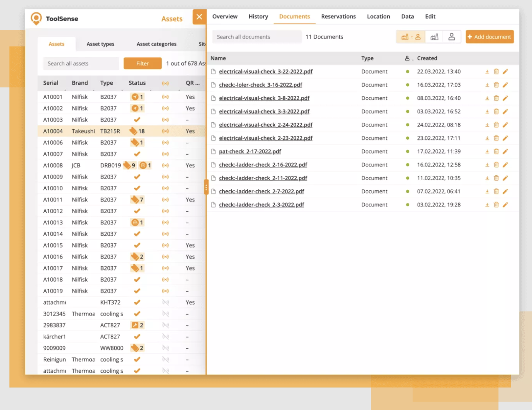Sort documents by the Created column
This screenshot has height=410, width=532.
coord(427,58)
